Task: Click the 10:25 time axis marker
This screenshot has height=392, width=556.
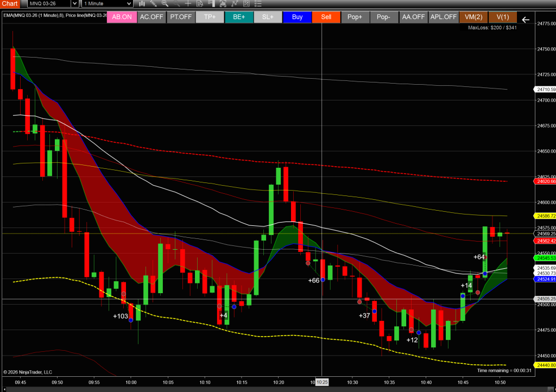Action: click(x=322, y=382)
